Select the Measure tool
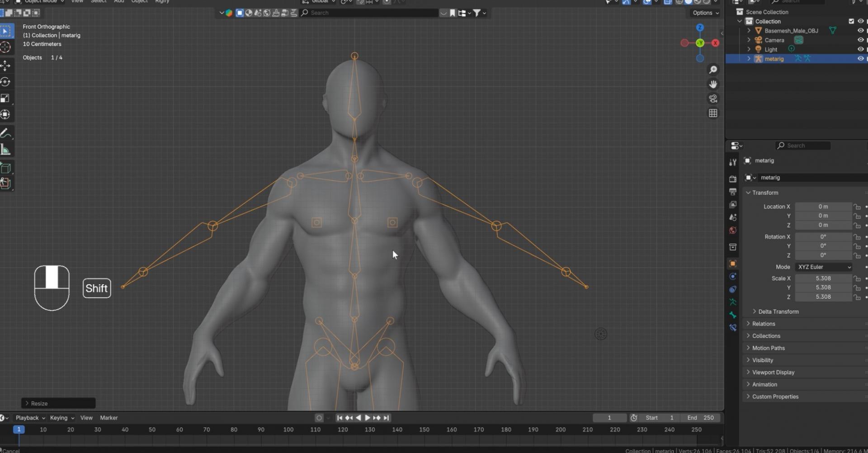 (5, 150)
